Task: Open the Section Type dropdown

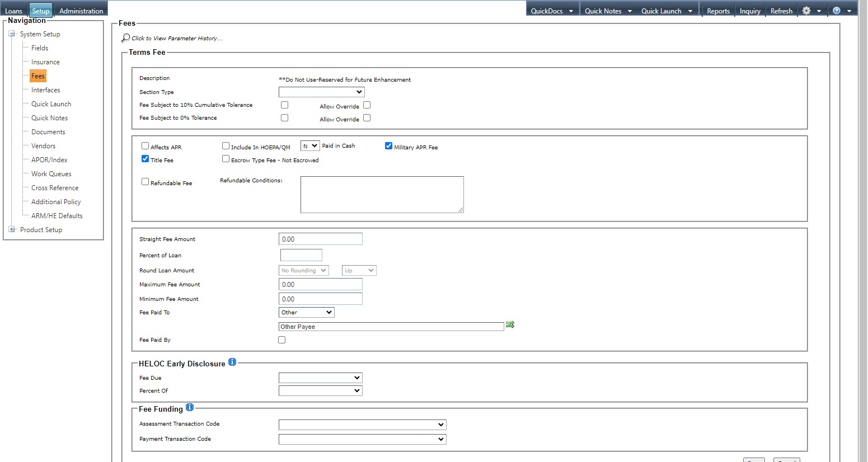Action: pos(321,92)
